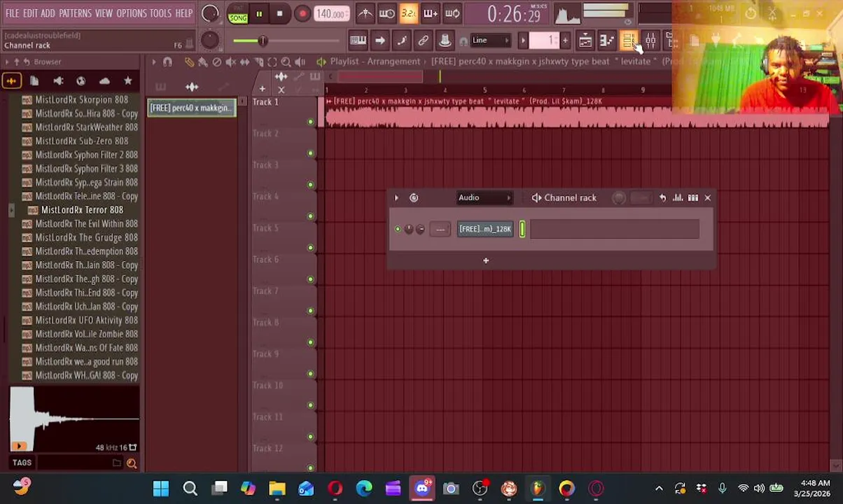Select the [FREE] perc40 x makkgin picker clip

[x=191, y=108]
